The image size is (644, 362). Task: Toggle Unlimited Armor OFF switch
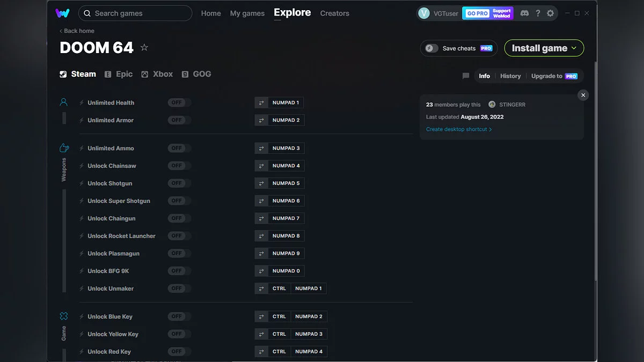[179, 120]
